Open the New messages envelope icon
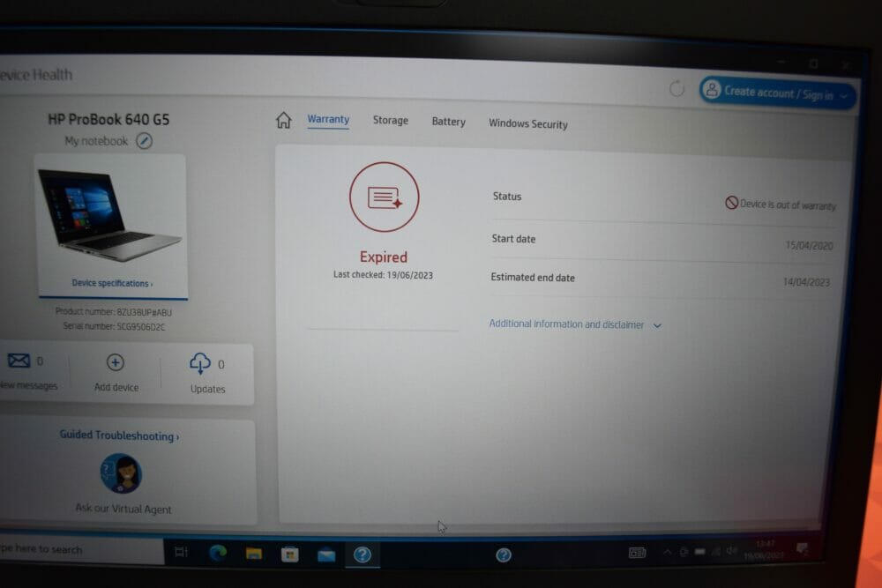The width and height of the screenshot is (882, 588). click(19, 361)
